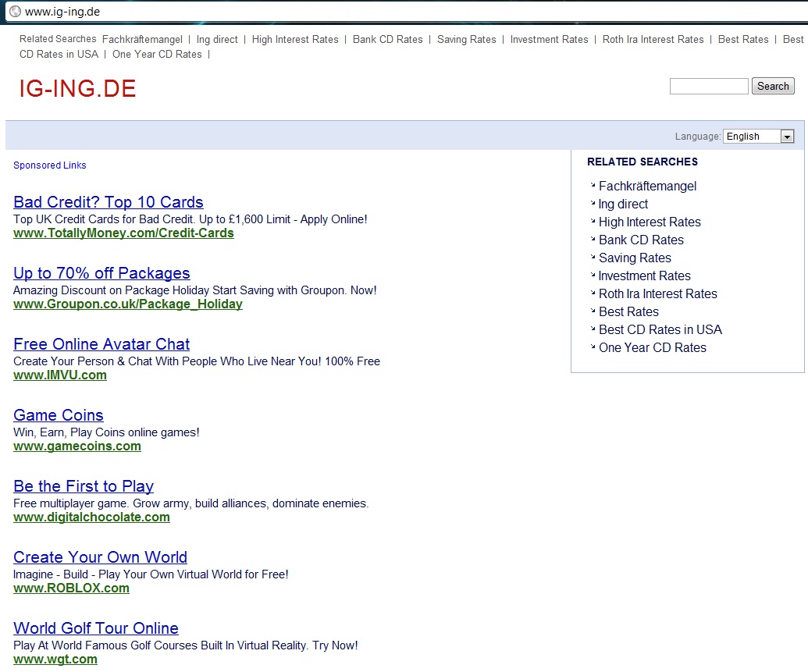Select 'Best Rates' in top bar
Viewport: 808px width, 672px height.
pyautogui.click(x=743, y=40)
